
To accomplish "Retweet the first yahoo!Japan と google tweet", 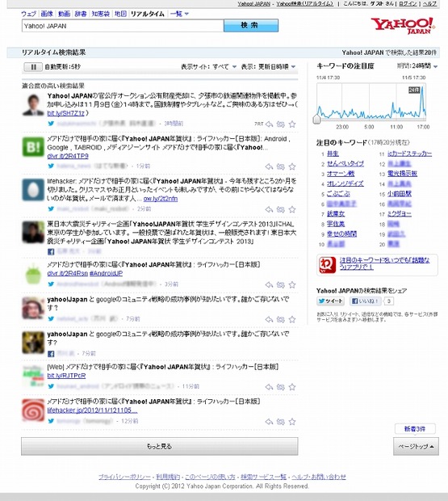I will (x=280, y=319).
